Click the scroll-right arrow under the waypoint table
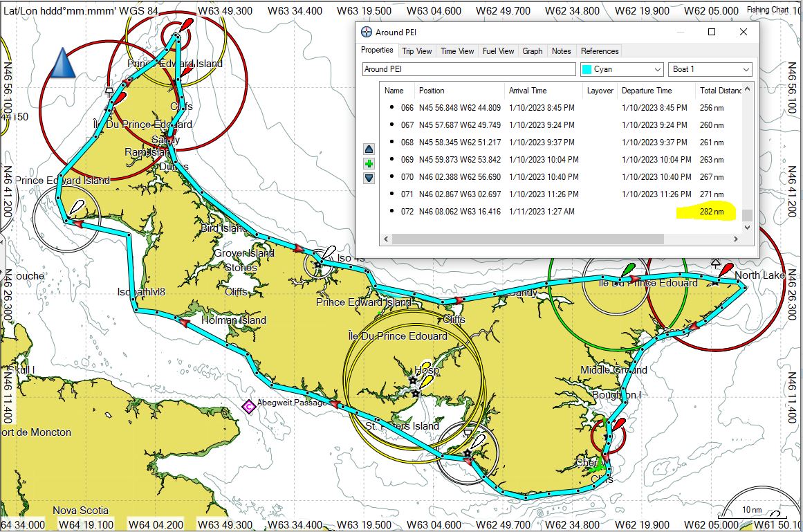Image resolution: width=803 pixels, height=532 pixels. click(735, 239)
